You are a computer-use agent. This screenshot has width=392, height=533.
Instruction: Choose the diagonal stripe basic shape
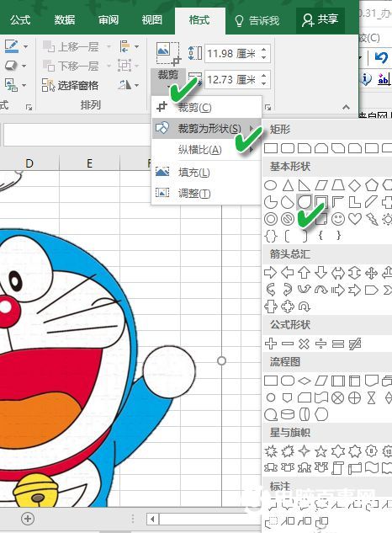click(371, 202)
